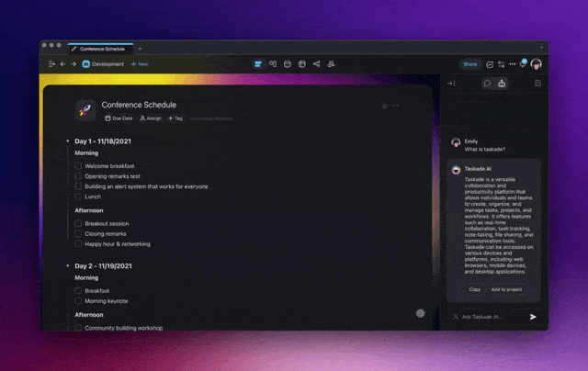The image size is (588, 371).
Task: Check the Welcome breakfast task
Action: pyautogui.click(x=79, y=166)
